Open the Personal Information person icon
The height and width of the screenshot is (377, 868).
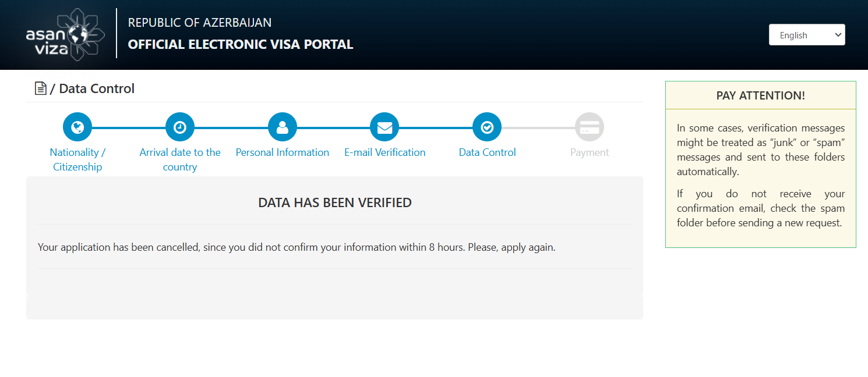click(283, 127)
